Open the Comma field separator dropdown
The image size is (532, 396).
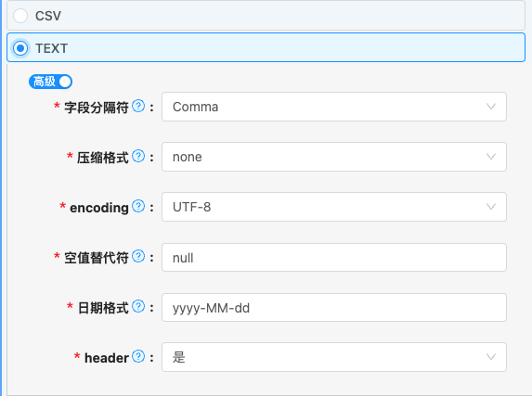point(334,107)
